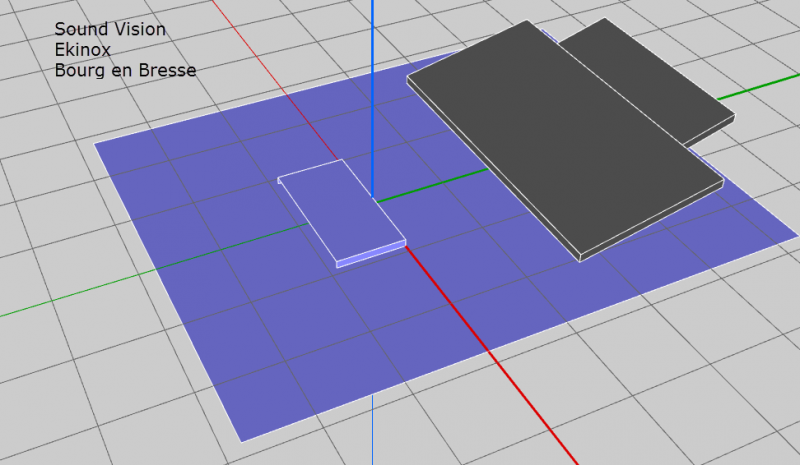
Task: Click the thick red axis line
Action: pos(492,356)
